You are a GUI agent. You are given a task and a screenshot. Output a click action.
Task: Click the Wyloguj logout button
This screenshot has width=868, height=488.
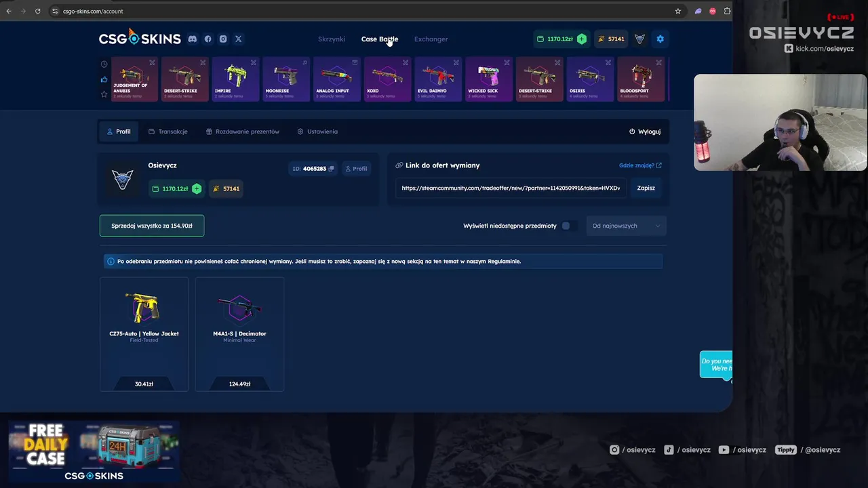(x=645, y=131)
